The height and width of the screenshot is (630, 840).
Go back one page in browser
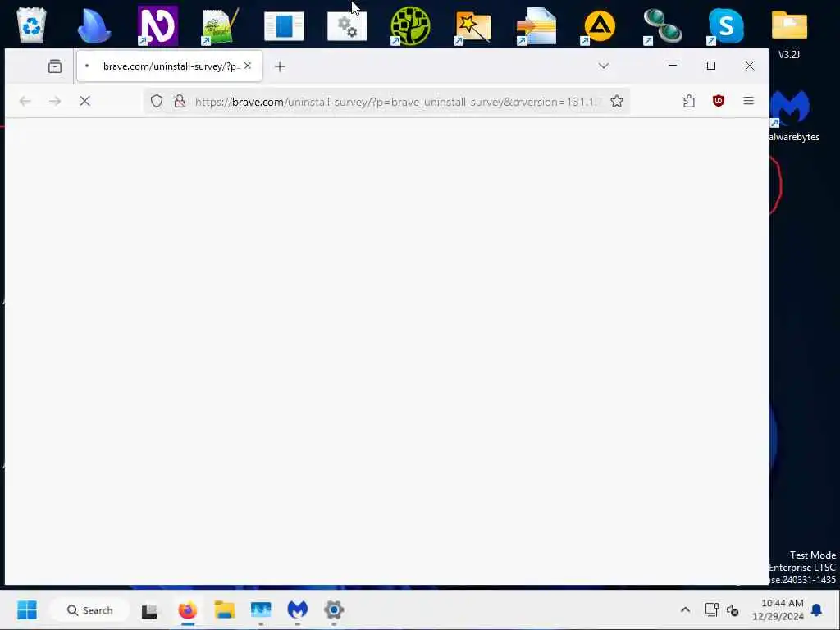tap(25, 101)
